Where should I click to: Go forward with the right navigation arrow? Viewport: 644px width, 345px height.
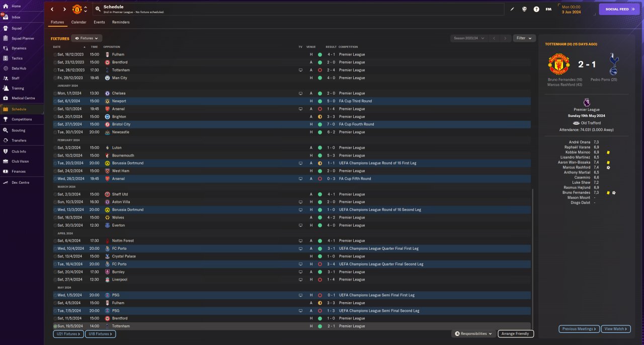[x=64, y=9]
